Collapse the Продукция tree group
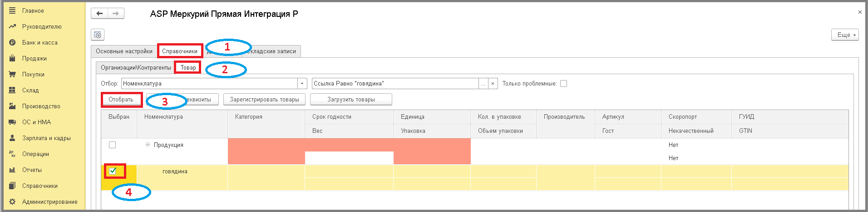This screenshot has width=868, height=212. point(148,145)
